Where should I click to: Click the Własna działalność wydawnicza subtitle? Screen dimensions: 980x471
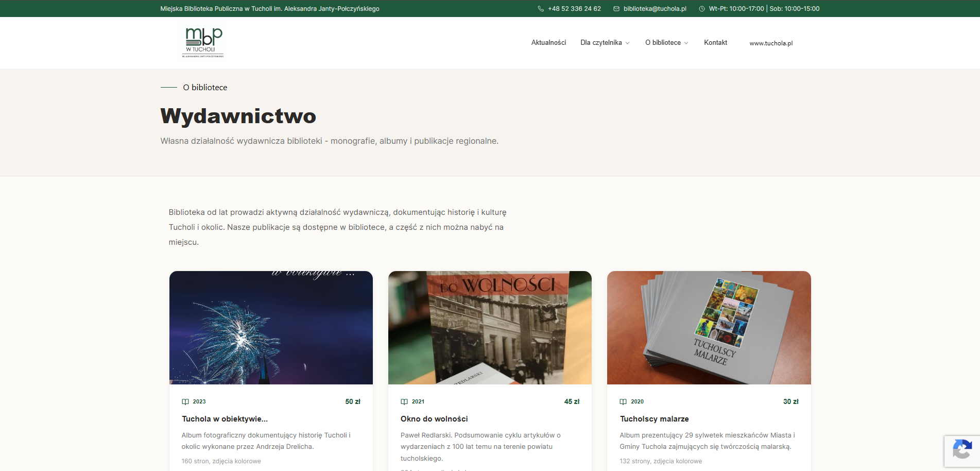(330, 141)
